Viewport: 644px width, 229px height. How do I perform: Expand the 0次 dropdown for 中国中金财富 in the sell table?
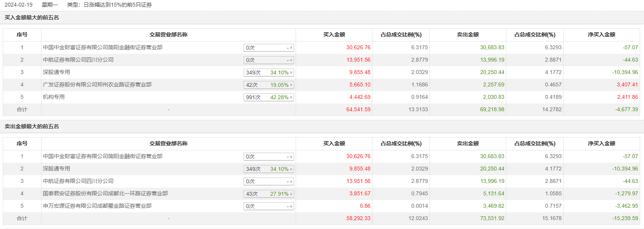[x=268, y=157]
